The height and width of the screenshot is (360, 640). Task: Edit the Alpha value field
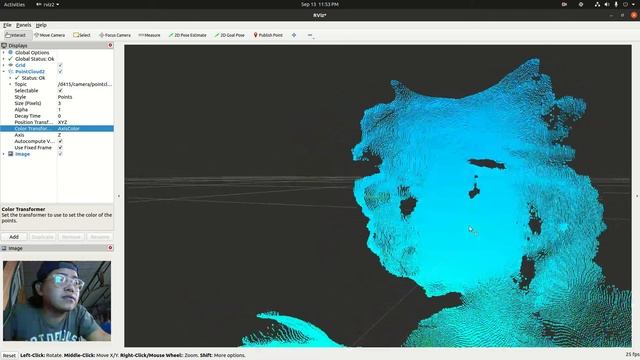[x=85, y=109]
